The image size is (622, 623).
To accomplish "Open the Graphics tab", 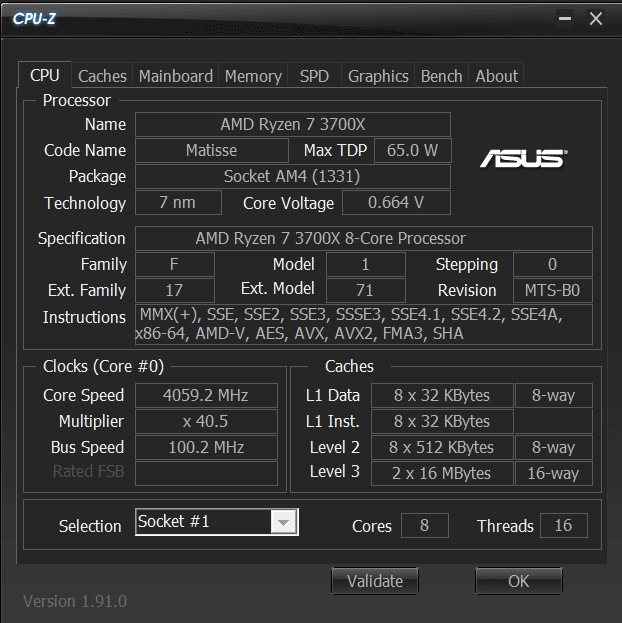I will (378, 76).
